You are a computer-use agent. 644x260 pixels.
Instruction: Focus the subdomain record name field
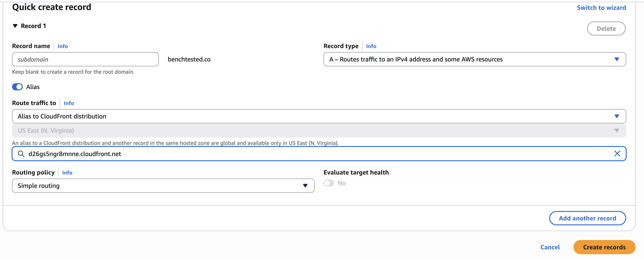pyautogui.click(x=85, y=59)
